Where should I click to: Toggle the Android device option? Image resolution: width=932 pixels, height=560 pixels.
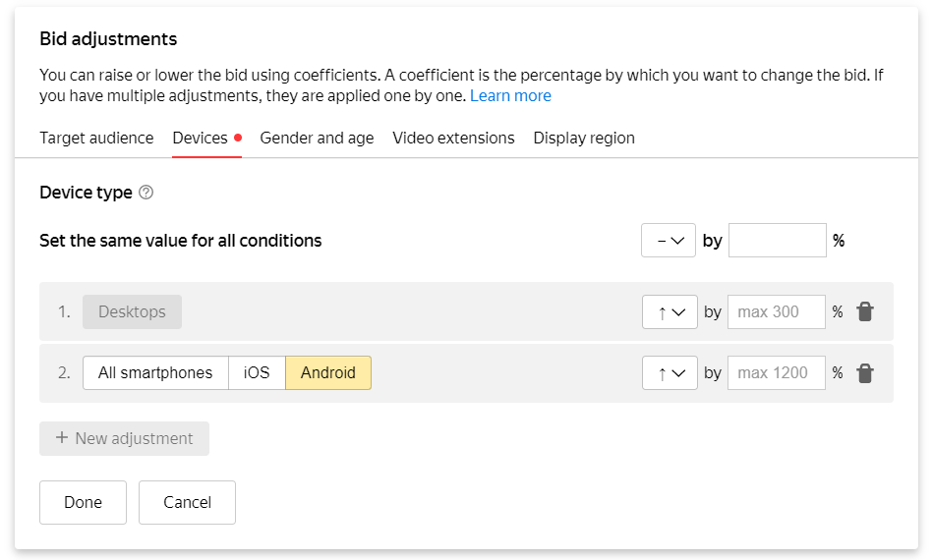tap(328, 373)
